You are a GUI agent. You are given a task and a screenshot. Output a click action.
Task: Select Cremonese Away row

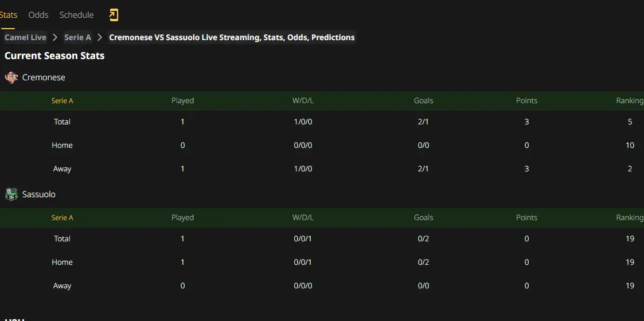(322, 169)
